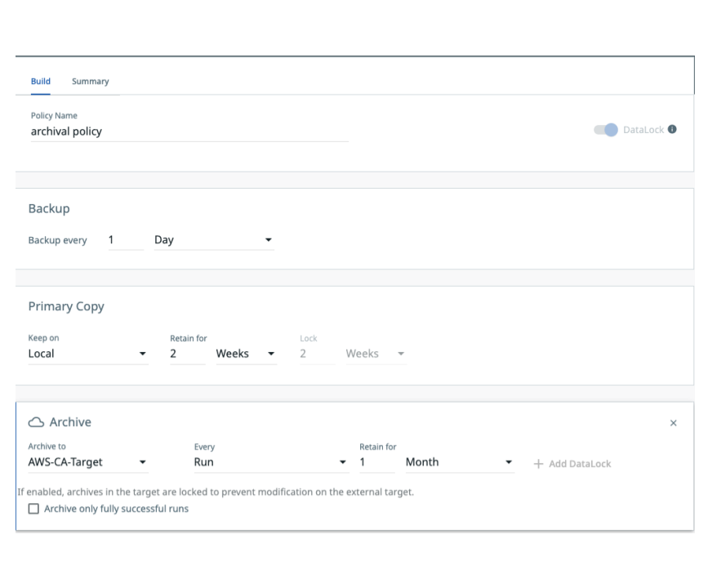Click the Archive retain for number field
708x588 pixels.
(375, 462)
